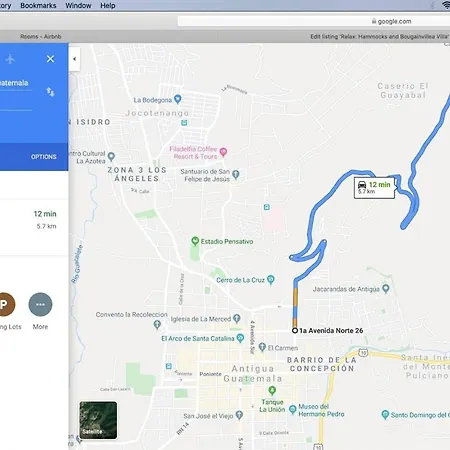
Task: Select the Parking Lots brown icon
Action: click(x=4, y=304)
